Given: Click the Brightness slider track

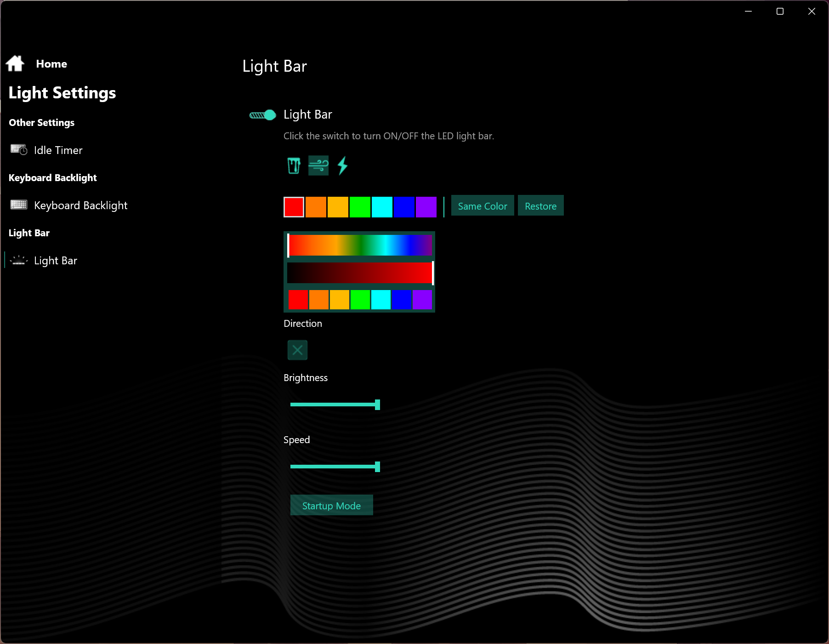Looking at the screenshot, I should pyautogui.click(x=335, y=405).
